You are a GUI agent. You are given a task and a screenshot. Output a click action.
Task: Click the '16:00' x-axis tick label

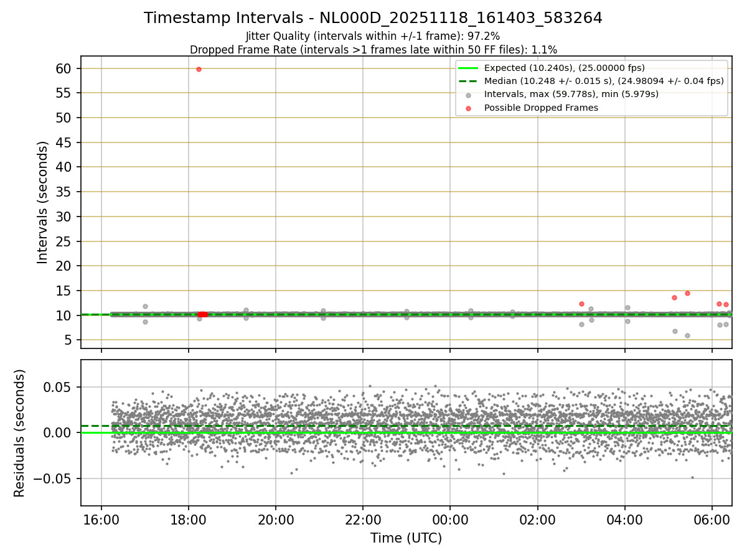(x=101, y=519)
